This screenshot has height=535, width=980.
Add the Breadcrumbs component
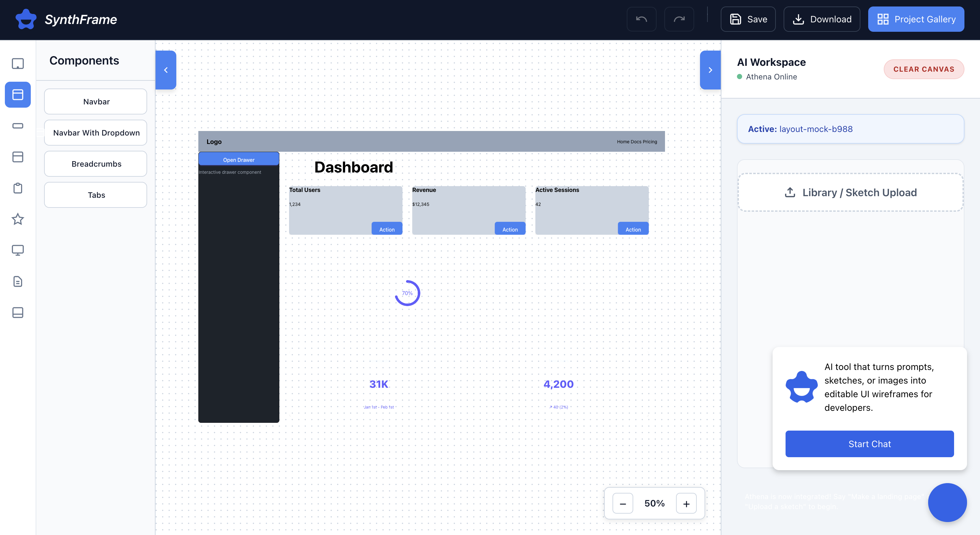96,164
